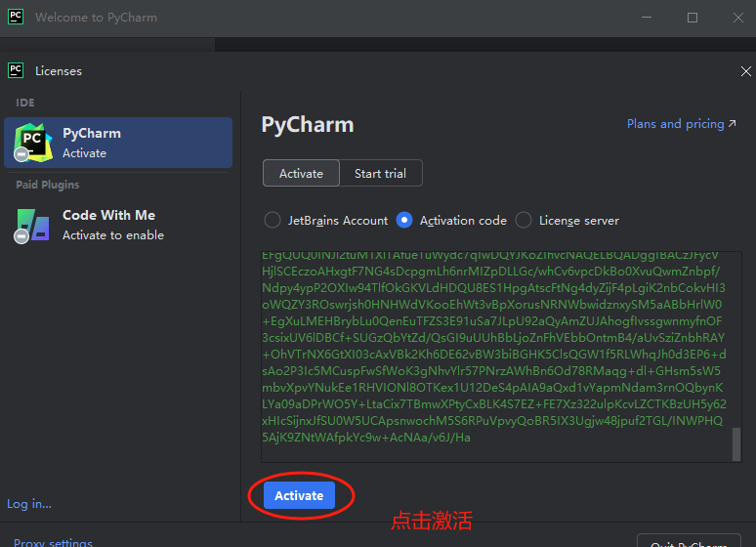
Task: Select PyCharm in the IDE list
Action: pyautogui.click(x=118, y=143)
